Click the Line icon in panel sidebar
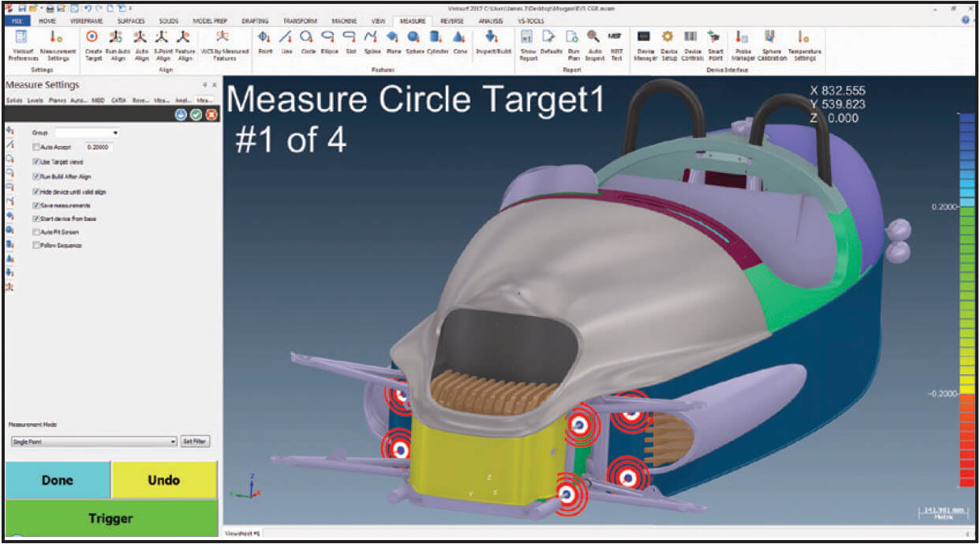The height and width of the screenshot is (544, 980). pyautogui.click(x=9, y=145)
